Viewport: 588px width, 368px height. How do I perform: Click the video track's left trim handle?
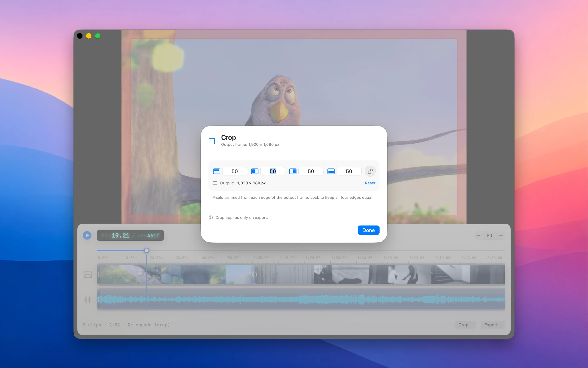click(x=99, y=275)
